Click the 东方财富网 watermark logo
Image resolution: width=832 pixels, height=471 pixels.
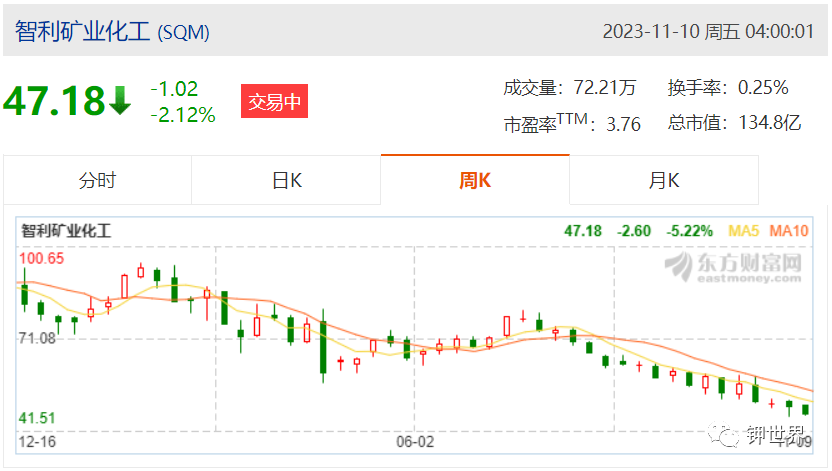click(x=734, y=267)
